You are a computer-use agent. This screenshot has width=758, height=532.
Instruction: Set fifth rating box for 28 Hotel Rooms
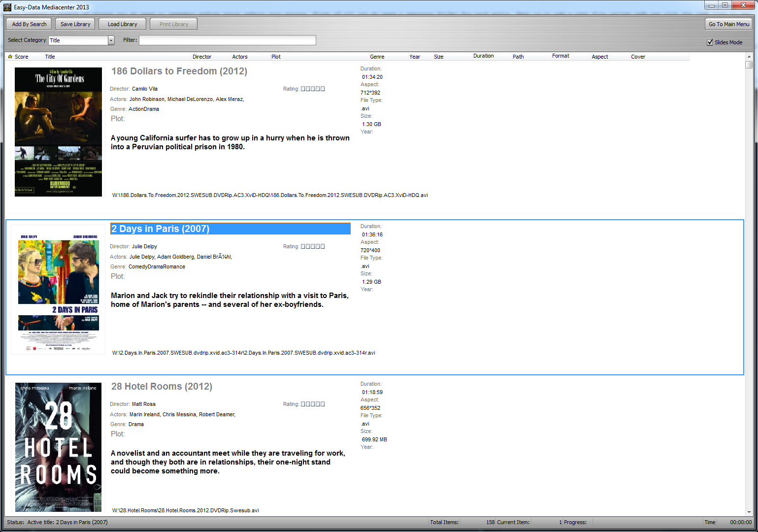[323, 404]
